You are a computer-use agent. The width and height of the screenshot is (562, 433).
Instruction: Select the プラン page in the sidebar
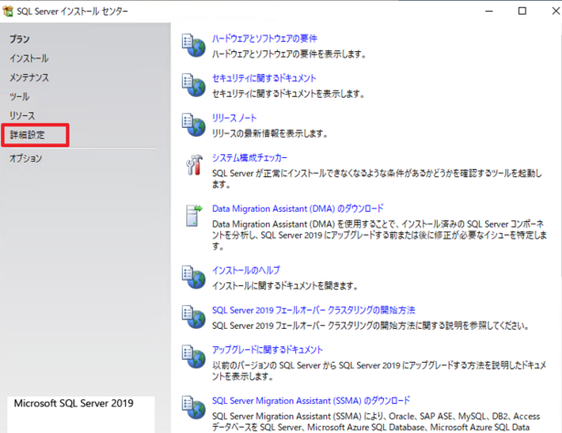pos(20,39)
